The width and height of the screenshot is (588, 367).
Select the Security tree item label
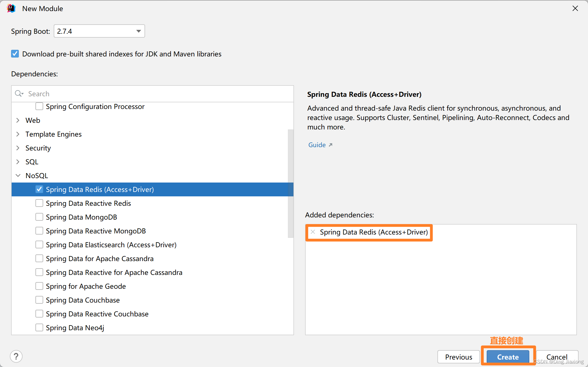click(38, 148)
